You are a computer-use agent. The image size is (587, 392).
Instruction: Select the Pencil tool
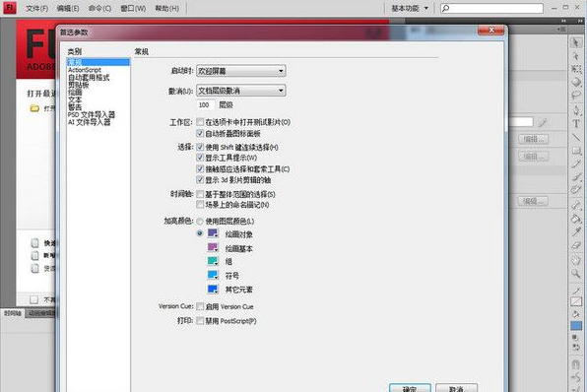(x=576, y=163)
